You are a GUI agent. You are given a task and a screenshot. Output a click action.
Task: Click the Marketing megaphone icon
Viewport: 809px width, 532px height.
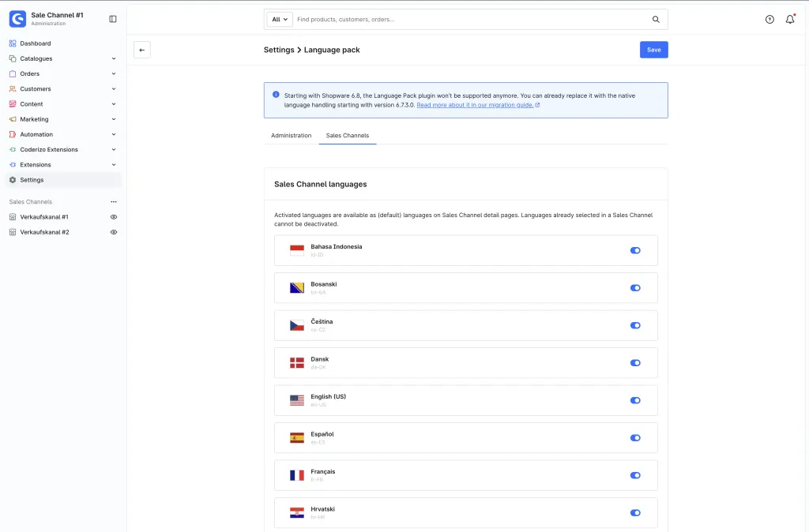click(13, 119)
